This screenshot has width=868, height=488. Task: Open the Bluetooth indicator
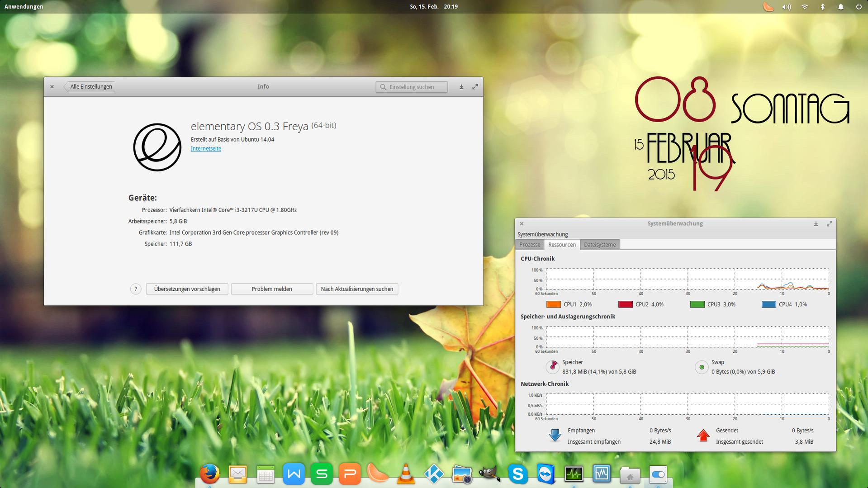point(823,7)
